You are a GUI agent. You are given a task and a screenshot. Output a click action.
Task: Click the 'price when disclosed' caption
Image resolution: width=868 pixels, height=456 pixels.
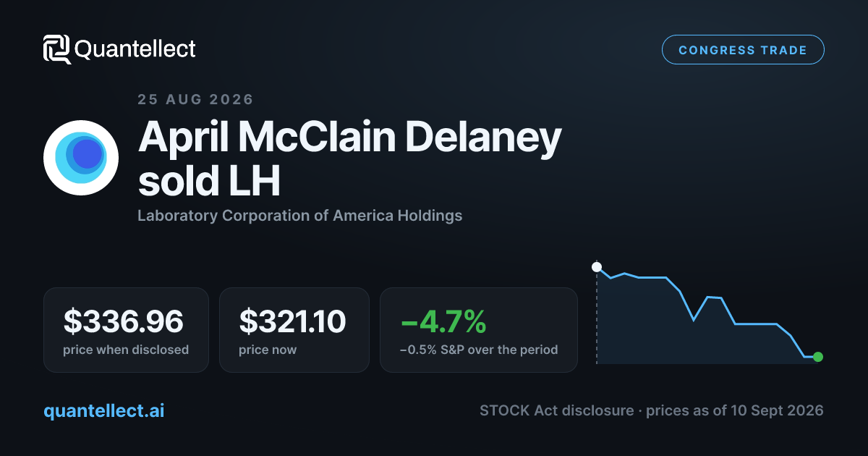tap(126, 350)
